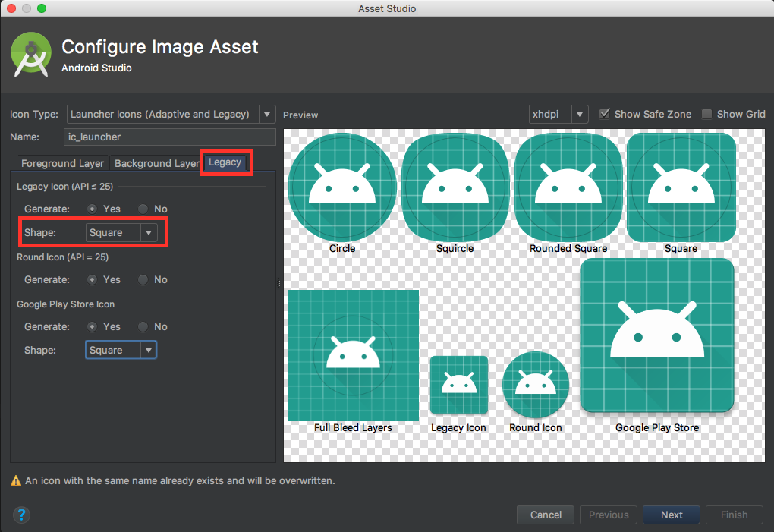Choose No under Round Icon Generate
774x532 pixels.
(143, 279)
